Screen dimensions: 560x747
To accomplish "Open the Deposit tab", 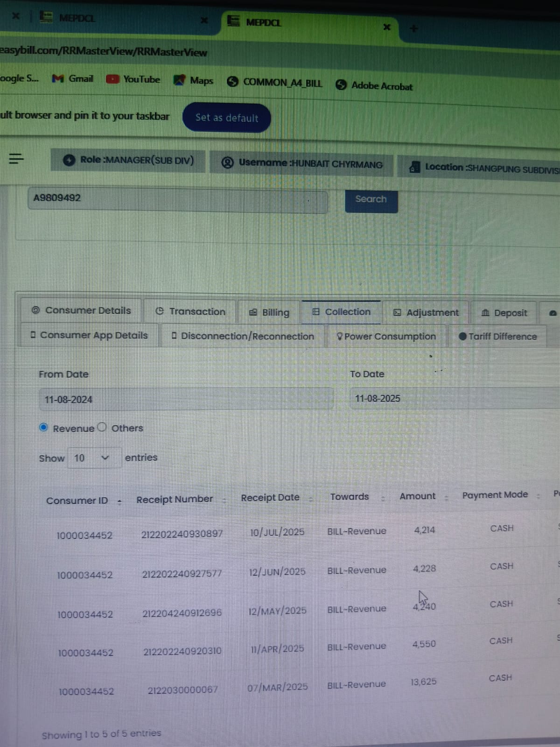I will coord(504,313).
